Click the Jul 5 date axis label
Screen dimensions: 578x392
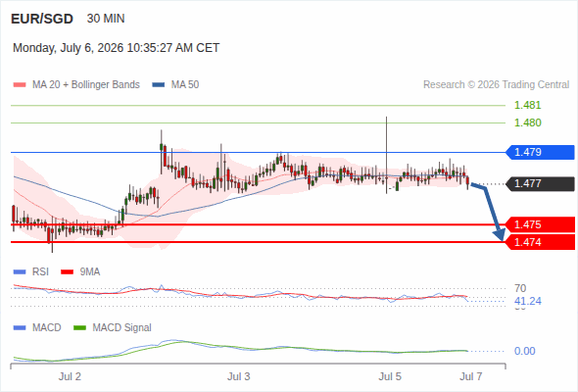click(x=390, y=377)
